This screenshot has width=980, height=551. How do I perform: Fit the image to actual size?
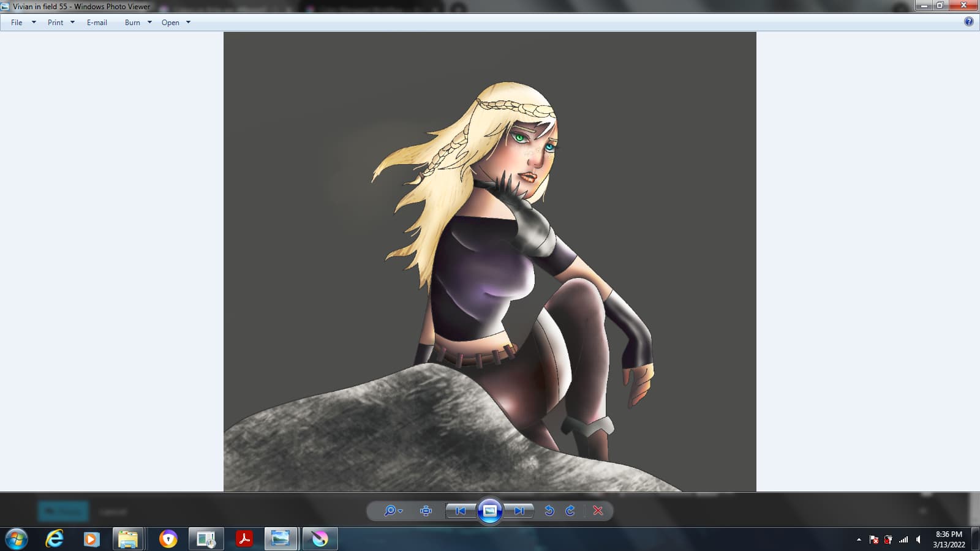click(x=426, y=511)
